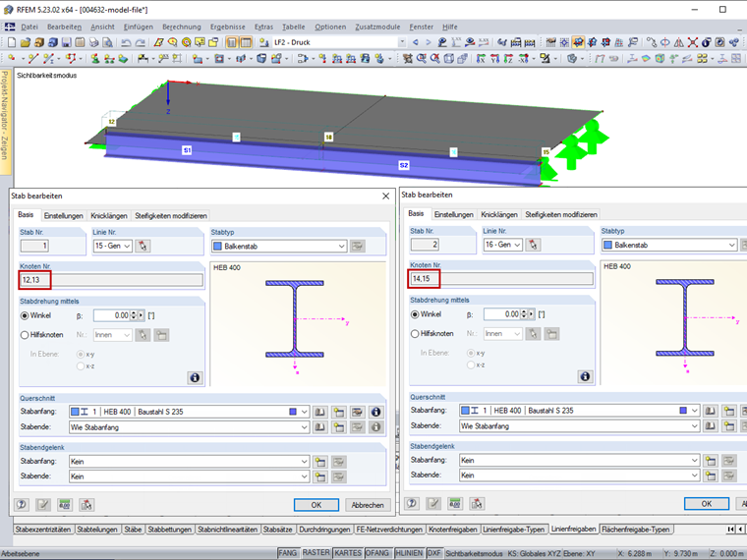Open Stabtyp Balkenstab dropdown in right dialog
747x560 pixels.
point(731,245)
